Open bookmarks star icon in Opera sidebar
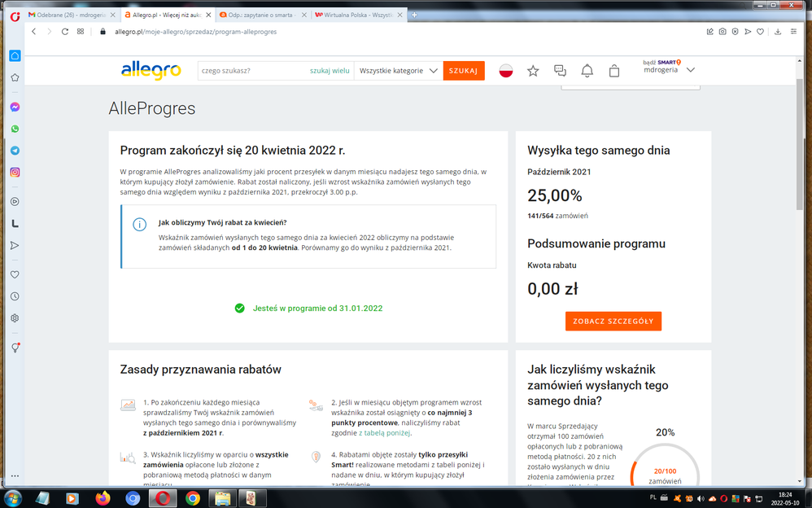Image resolution: width=812 pixels, height=508 pixels. pyautogui.click(x=15, y=77)
